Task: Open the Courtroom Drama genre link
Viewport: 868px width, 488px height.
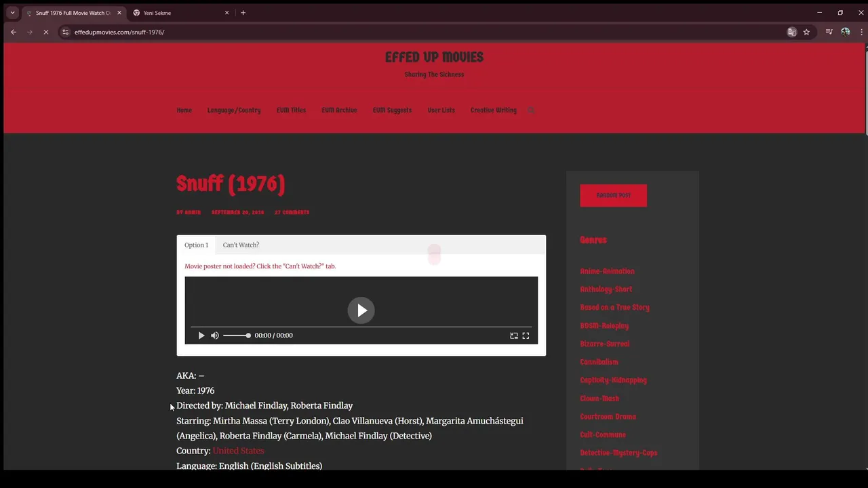Action: [x=608, y=417]
